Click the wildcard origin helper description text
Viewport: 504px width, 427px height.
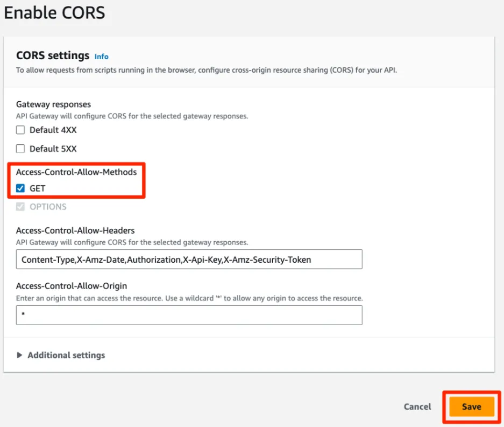pos(189,298)
